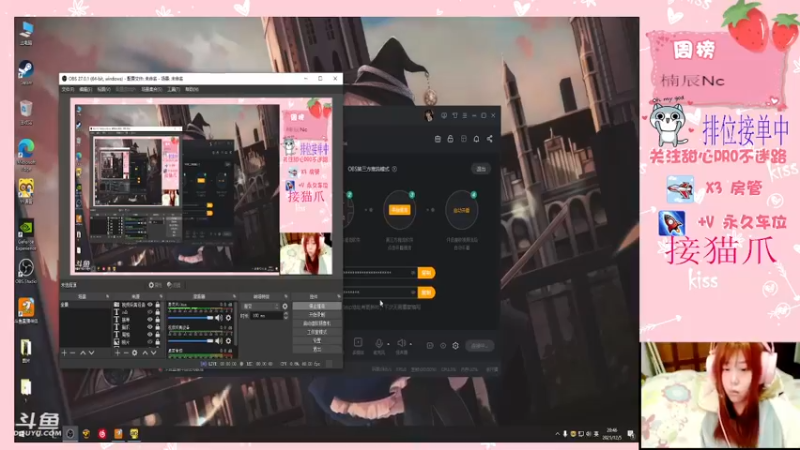Open the Steam desktop shortcut
Image resolution: width=800 pixels, height=450 pixels.
click(x=26, y=72)
